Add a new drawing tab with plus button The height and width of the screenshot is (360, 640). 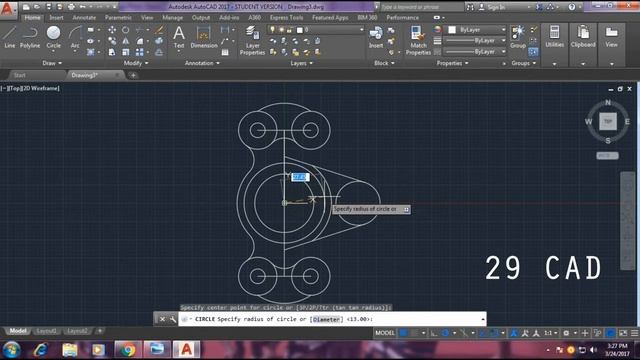pos(133,75)
